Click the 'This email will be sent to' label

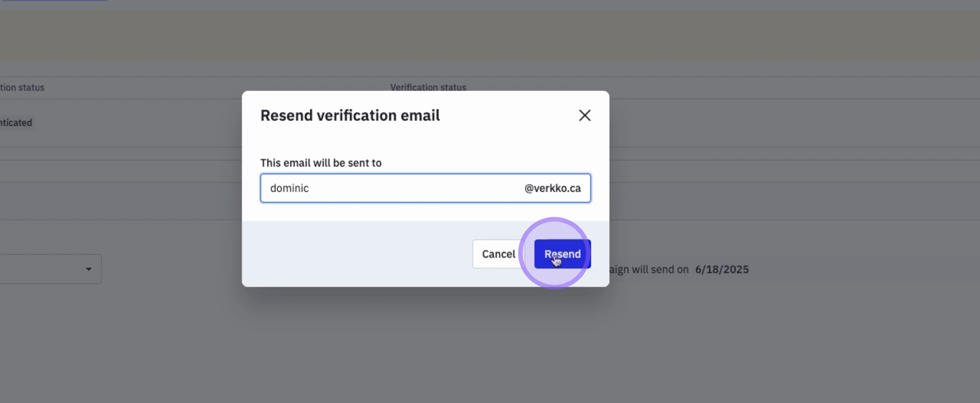[x=320, y=163]
